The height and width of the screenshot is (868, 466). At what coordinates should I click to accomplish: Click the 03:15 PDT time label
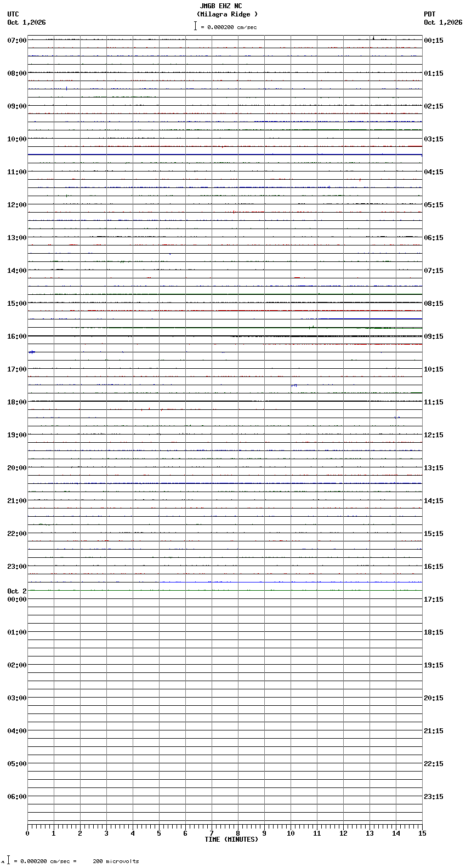[x=434, y=139]
